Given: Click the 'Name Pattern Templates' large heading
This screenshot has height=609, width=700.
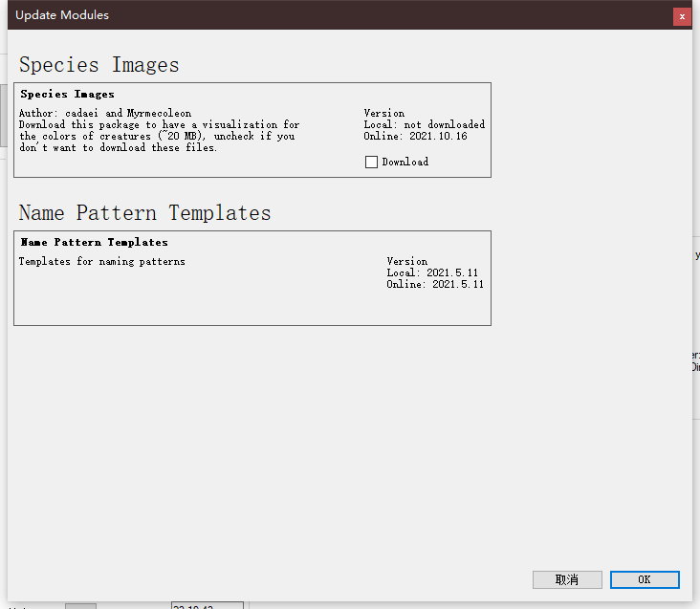Looking at the screenshot, I should pos(144,213).
